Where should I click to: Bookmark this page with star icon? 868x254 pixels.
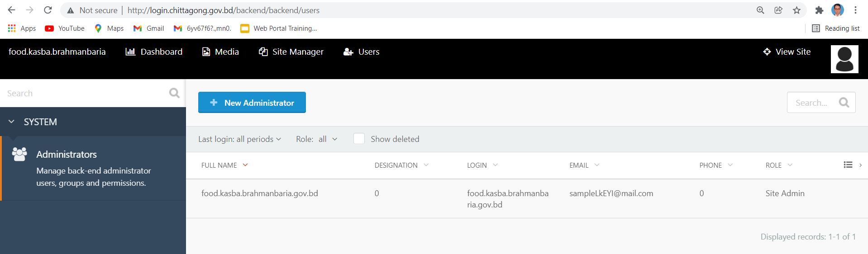click(x=796, y=10)
